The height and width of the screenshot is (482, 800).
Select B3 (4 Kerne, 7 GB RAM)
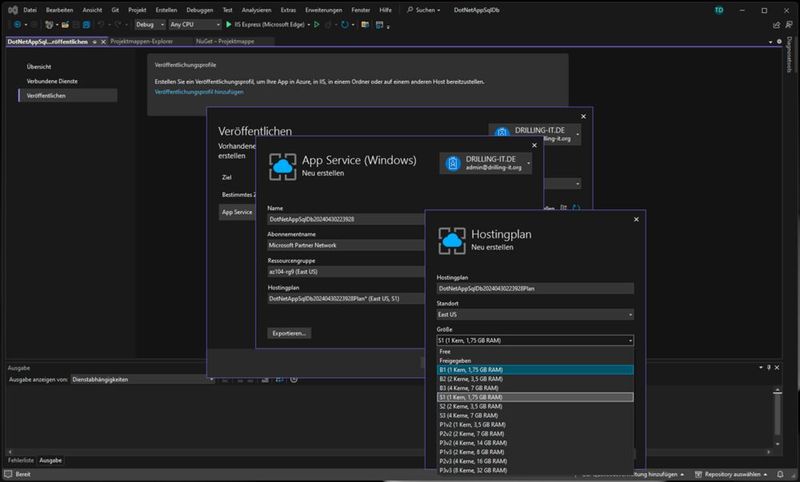535,388
